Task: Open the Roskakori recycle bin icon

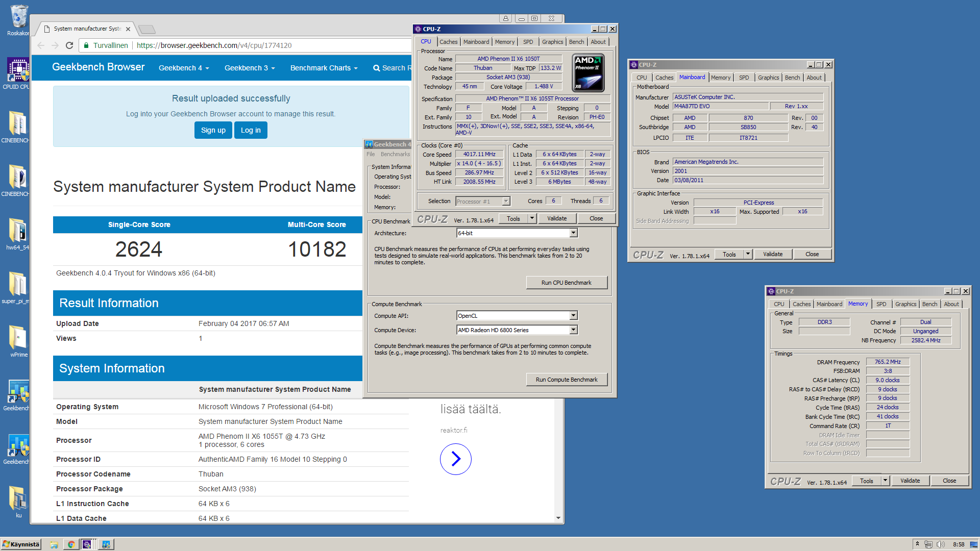Action: 18,20
